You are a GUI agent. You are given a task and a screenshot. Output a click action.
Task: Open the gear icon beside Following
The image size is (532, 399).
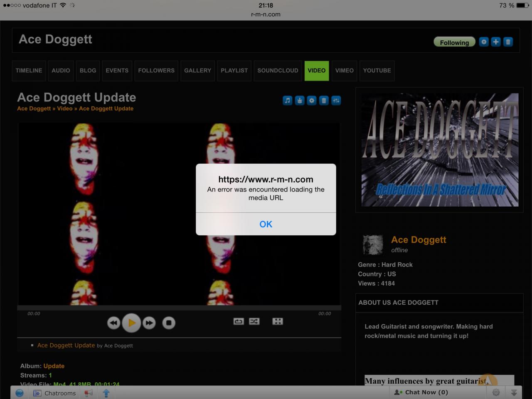click(x=484, y=42)
